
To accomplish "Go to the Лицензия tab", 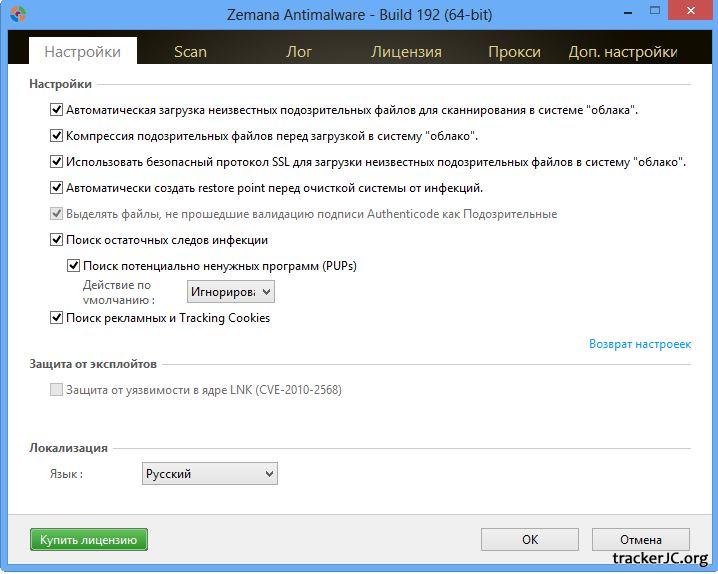I will pyautogui.click(x=406, y=52).
